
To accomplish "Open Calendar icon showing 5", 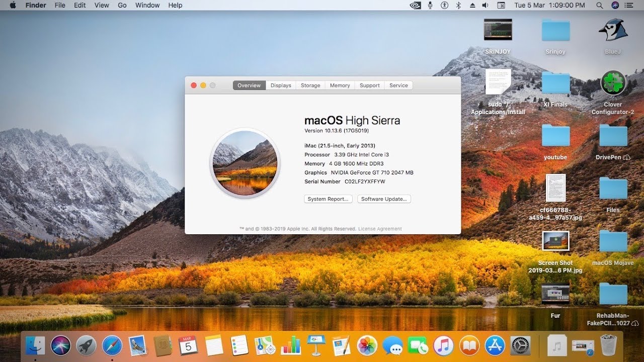I will click(x=188, y=345).
